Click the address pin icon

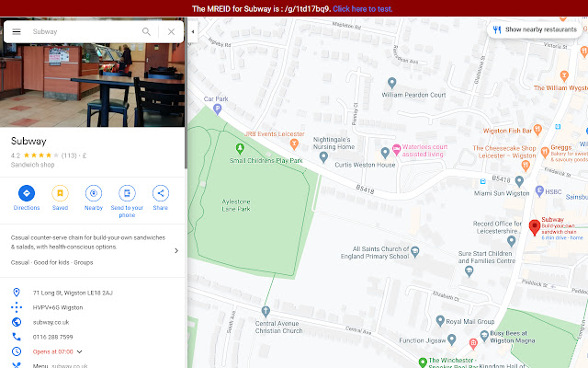pyautogui.click(x=17, y=293)
